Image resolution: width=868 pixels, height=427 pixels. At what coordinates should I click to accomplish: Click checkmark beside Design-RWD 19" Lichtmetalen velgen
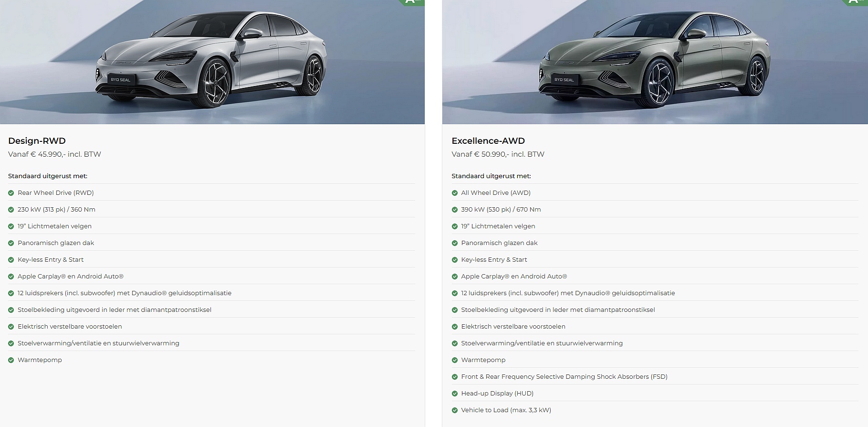coord(11,226)
